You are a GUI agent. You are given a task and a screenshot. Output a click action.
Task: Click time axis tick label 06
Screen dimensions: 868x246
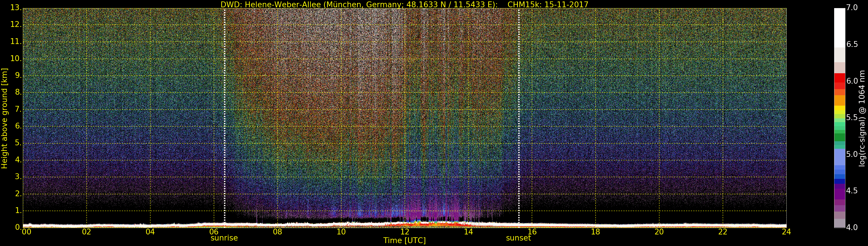click(214, 232)
